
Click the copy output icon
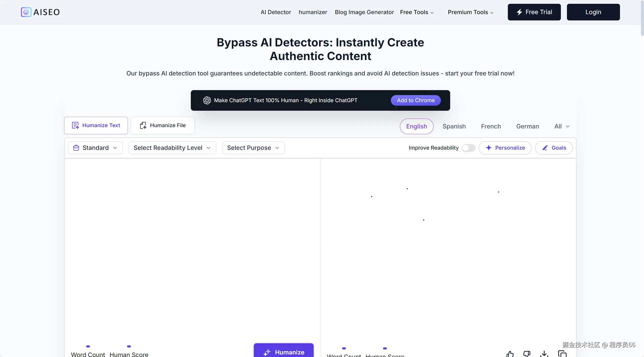pyautogui.click(x=562, y=354)
